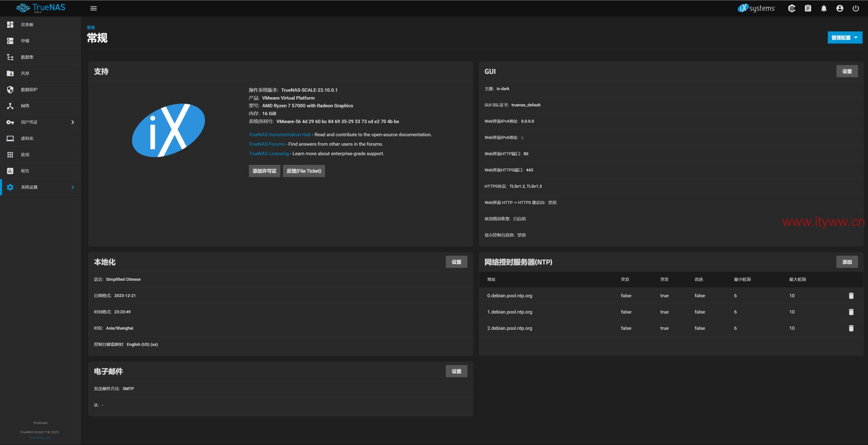Screen dimensions: 868x445
Task: Click the 地址 column header
Action: coord(491,279)
